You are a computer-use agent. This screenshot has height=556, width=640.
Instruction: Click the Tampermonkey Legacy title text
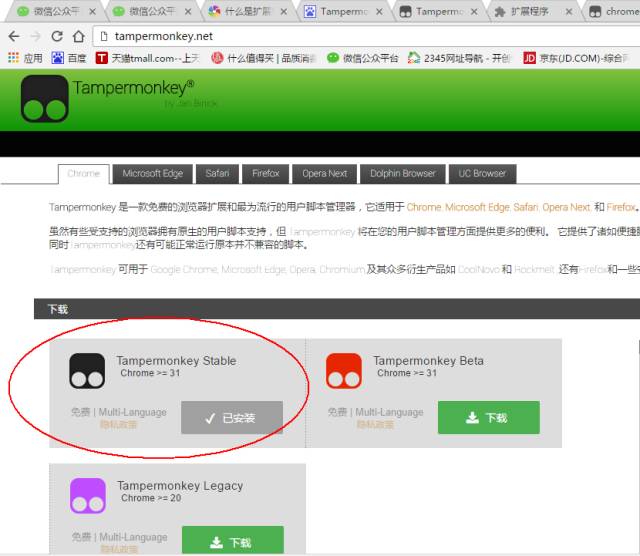pyautogui.click(x=180, y=486)
